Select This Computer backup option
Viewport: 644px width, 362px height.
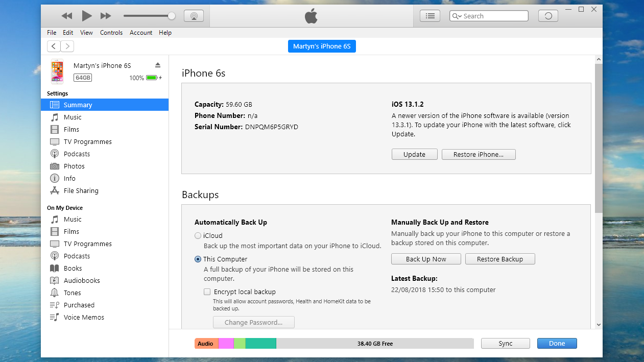[x=198, y=259]
